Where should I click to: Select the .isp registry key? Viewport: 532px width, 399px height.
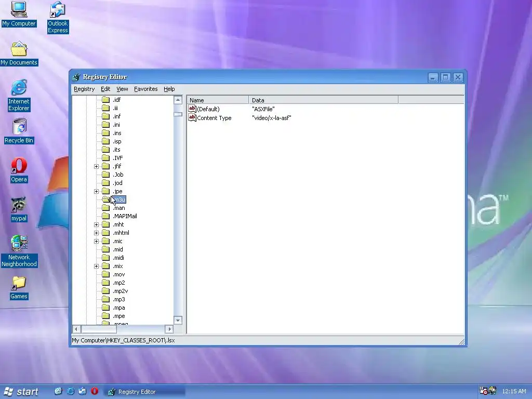point(117,141)
